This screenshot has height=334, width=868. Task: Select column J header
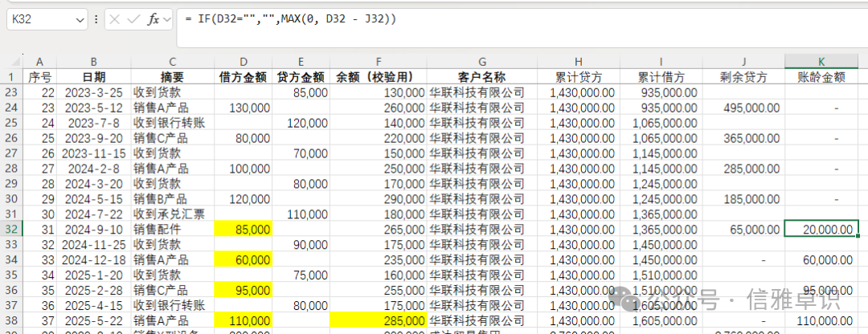743,61
